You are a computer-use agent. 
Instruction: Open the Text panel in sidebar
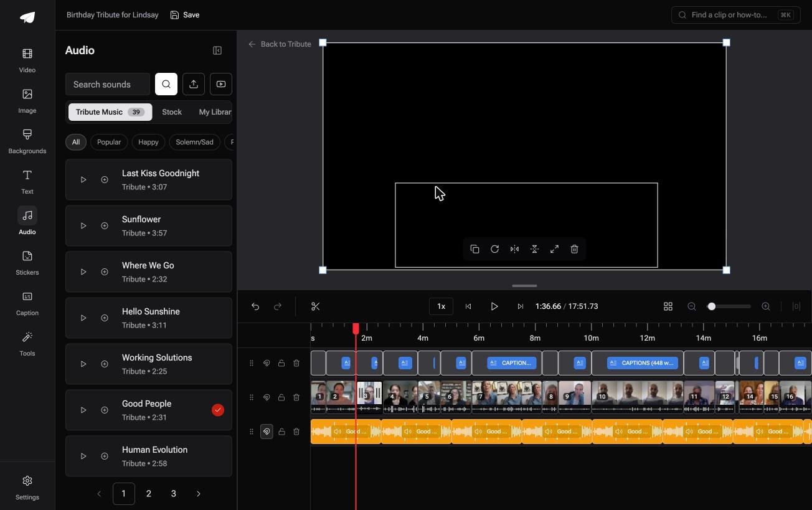pos(27,181)
